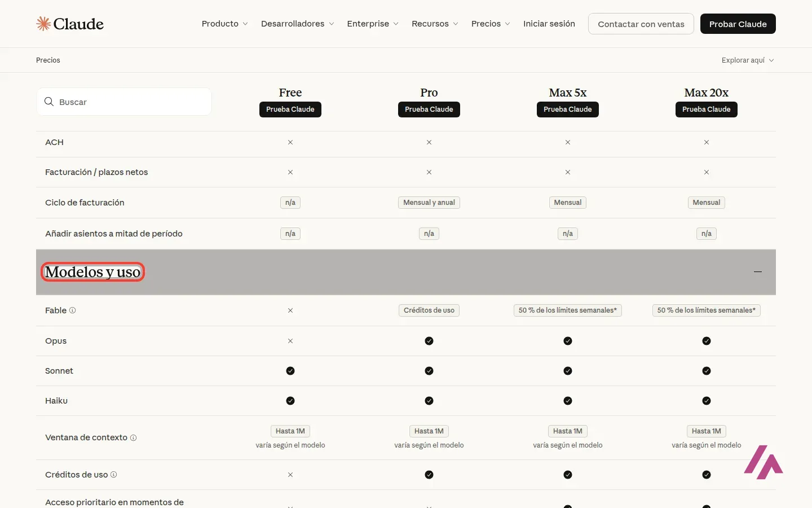Click checkmark for Haiku in Max 20x column
This screenshot has height=508, width=812.
pos(707,401)
